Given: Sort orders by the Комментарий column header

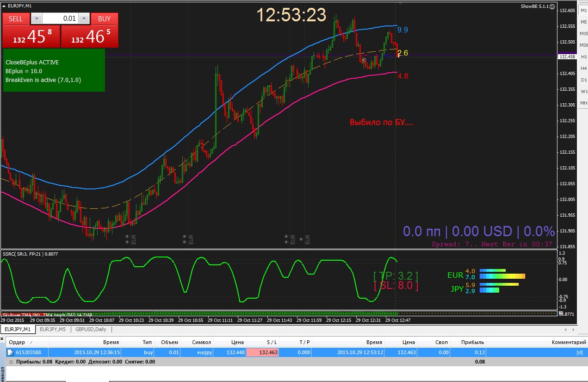Looking at the screenshot, I should click(x=537, y=342).
